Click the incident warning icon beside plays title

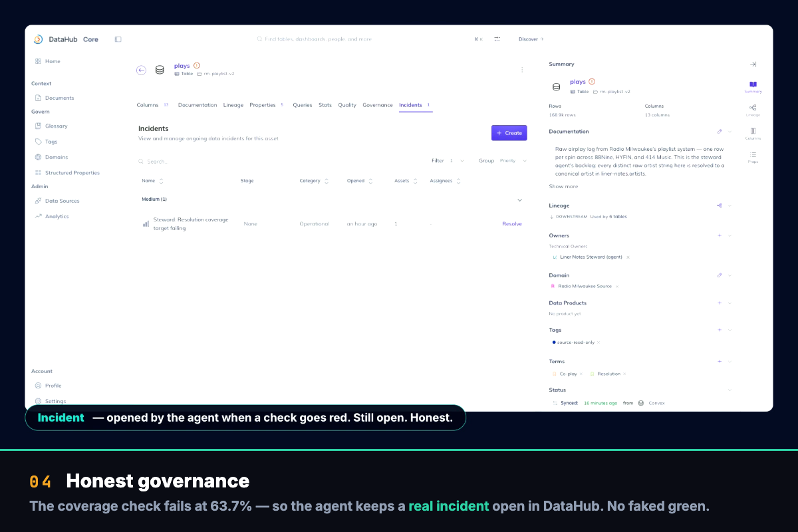tap(197, 66)
